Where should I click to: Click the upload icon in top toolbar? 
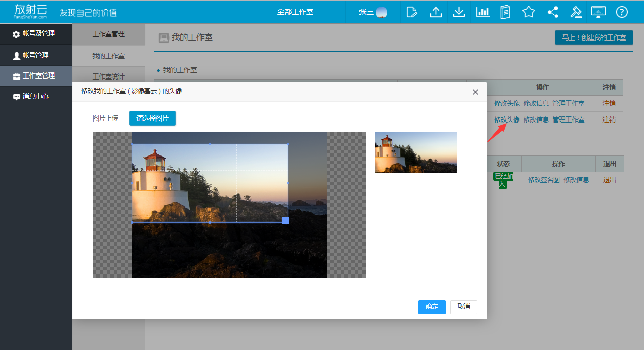coord(435,12)
